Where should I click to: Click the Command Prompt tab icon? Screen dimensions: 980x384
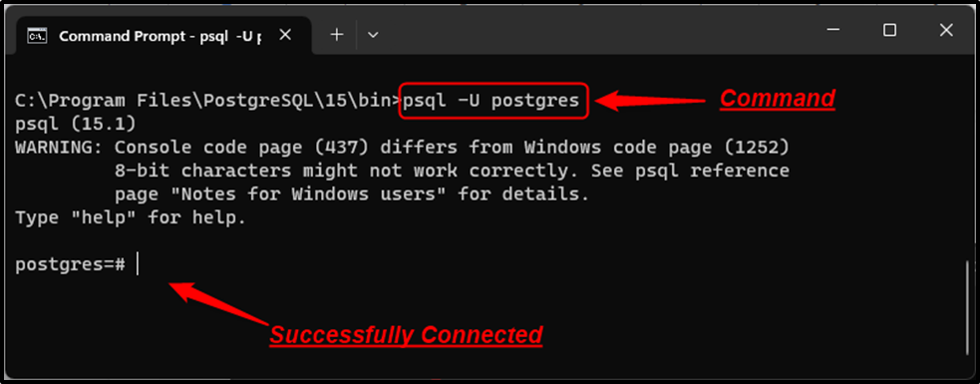tap(36, 36)
